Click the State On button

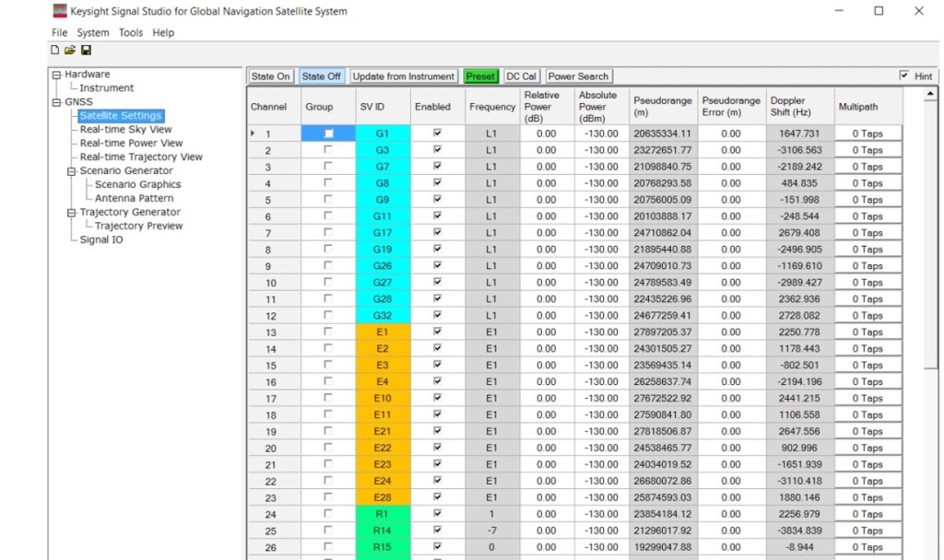coord(270,76)
